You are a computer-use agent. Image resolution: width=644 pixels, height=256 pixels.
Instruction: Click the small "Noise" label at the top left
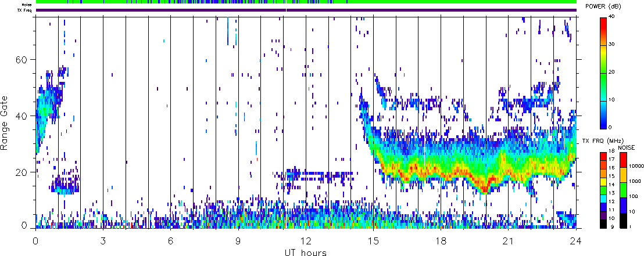(x=27, y=5)
